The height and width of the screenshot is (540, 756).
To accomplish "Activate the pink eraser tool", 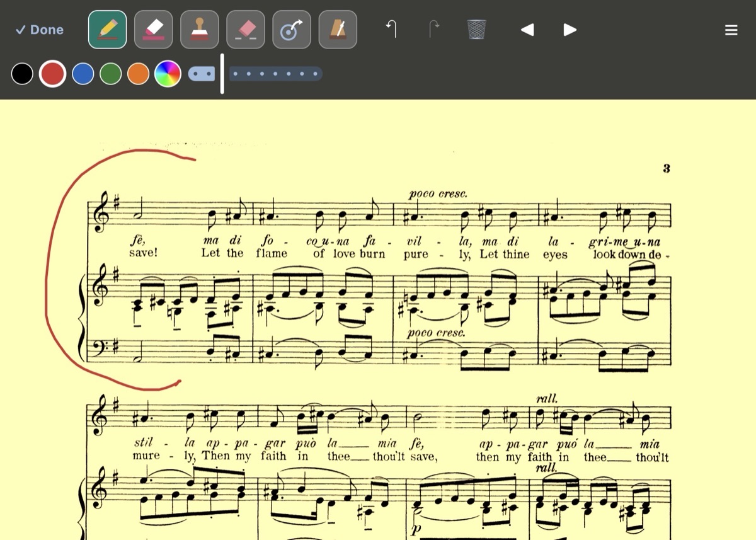I will point(246,30).
